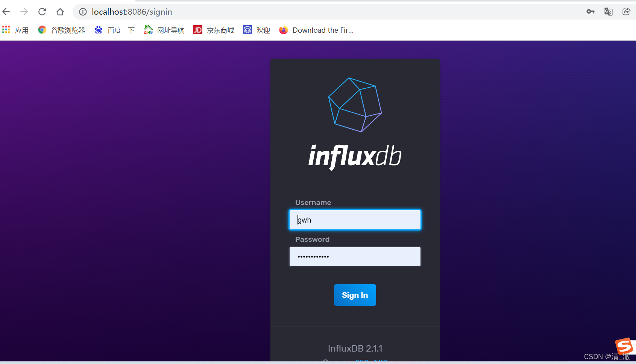Click the InfluxDB cube logo
The width and height of the screenshot is (636, 364).
coord(355,105)
